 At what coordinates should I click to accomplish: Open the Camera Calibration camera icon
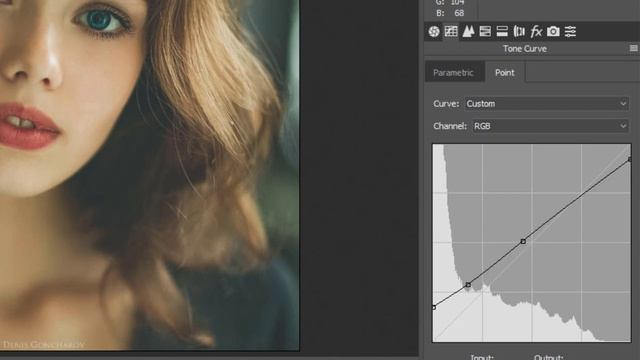pos(553,31)
